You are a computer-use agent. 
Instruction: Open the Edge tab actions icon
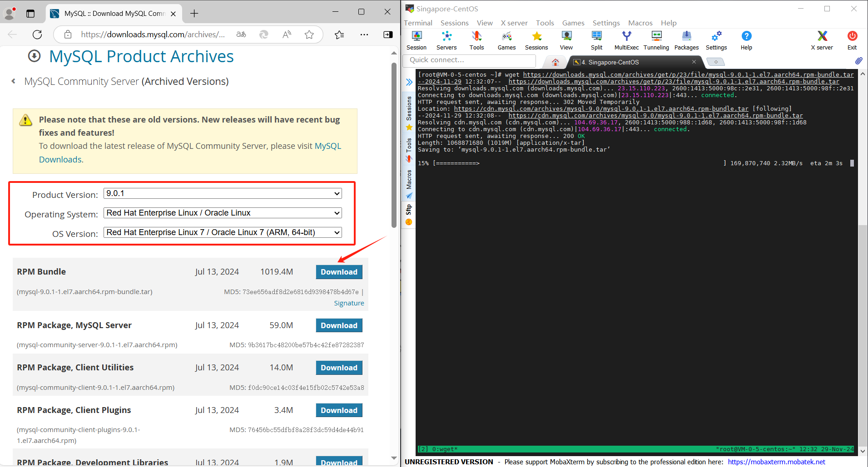point(30,14)
